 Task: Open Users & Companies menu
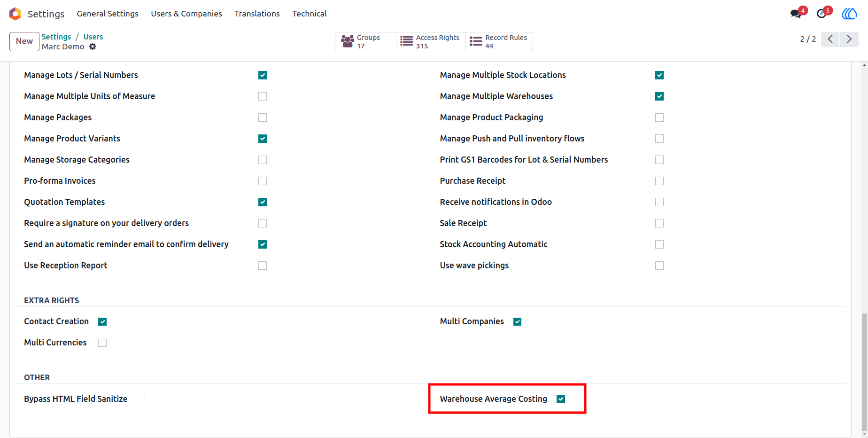click(x=186, y=14)
